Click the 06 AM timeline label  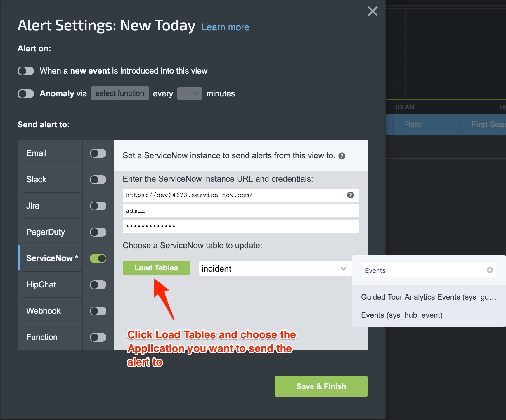[405, 107]
